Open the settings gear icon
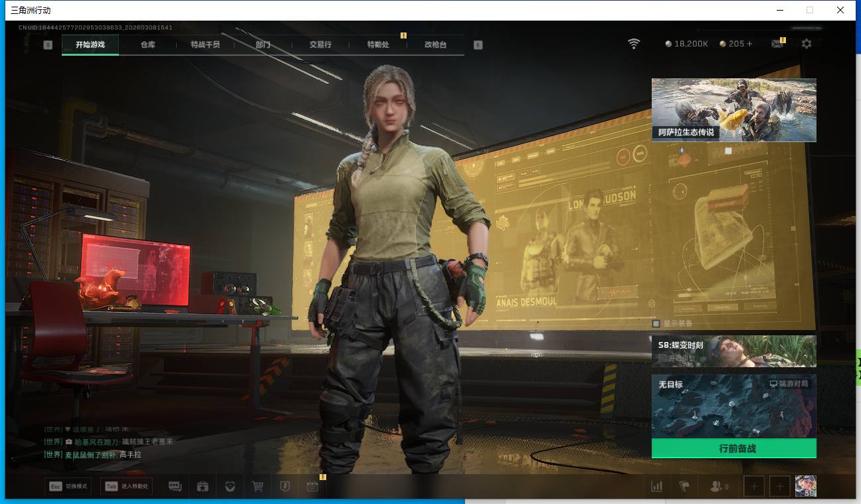 tap(806, 44)
